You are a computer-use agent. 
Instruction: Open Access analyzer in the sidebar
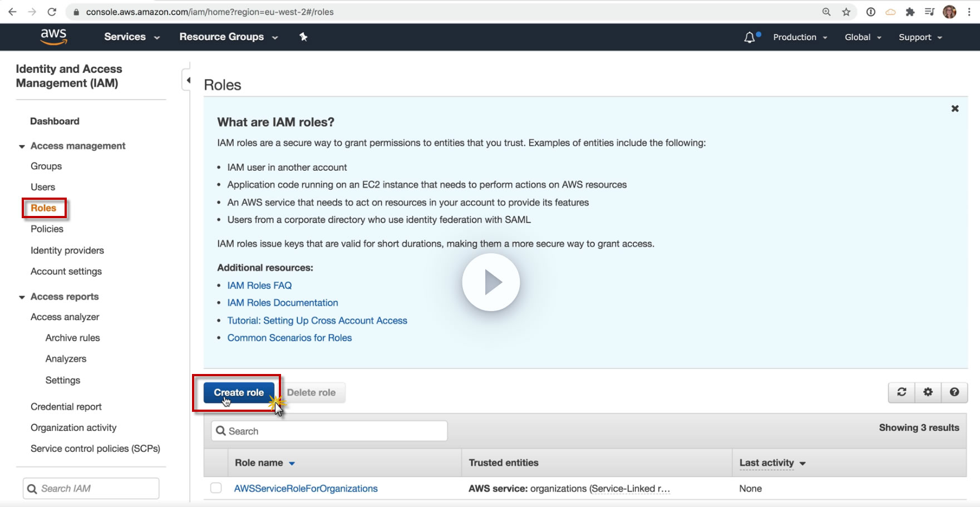point(65,317)
